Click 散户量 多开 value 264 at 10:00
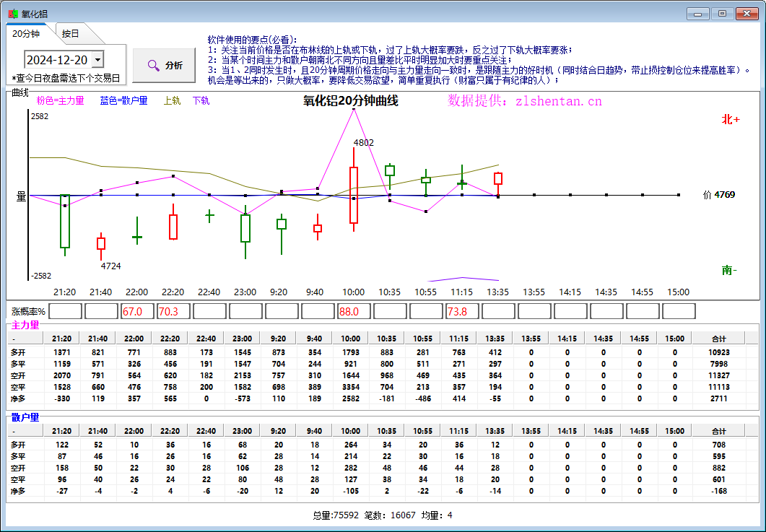The width and height of the screenshot is (766, 532). click(351, 445)
